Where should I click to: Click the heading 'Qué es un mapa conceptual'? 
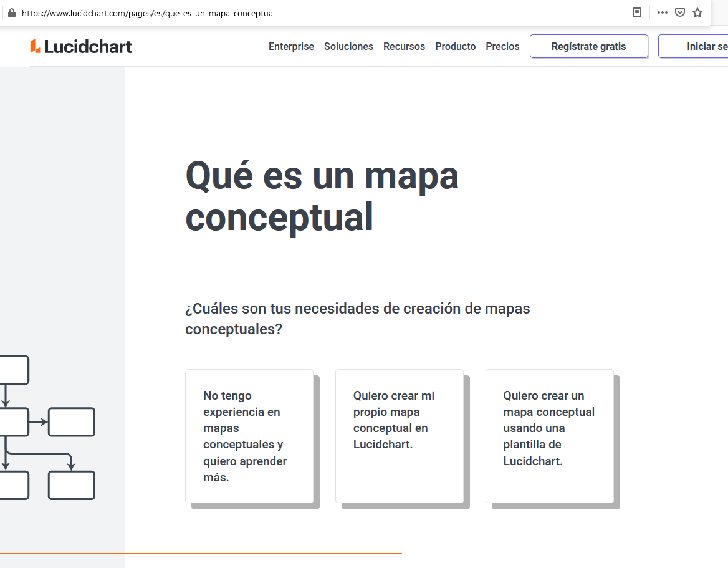pyautogui.click(x=322, y=196)
